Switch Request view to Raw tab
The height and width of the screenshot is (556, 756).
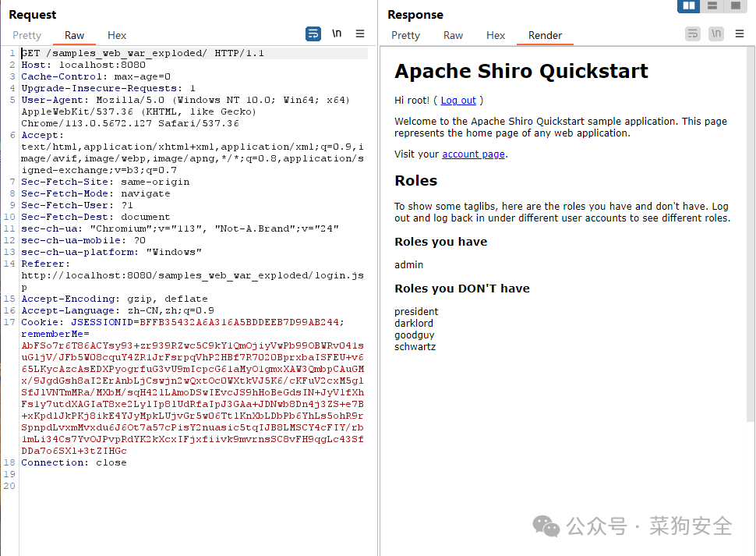(x=74, y=36)
